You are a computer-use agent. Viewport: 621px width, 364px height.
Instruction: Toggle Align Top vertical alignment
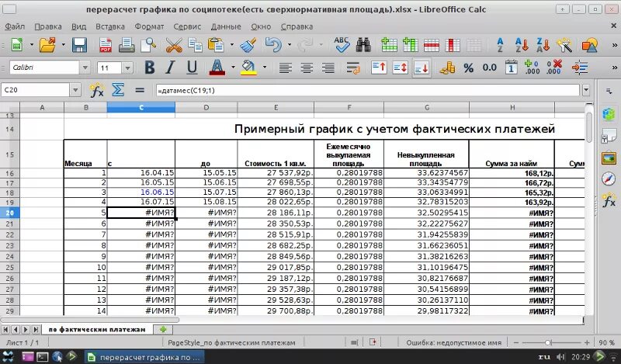point(379,68)
